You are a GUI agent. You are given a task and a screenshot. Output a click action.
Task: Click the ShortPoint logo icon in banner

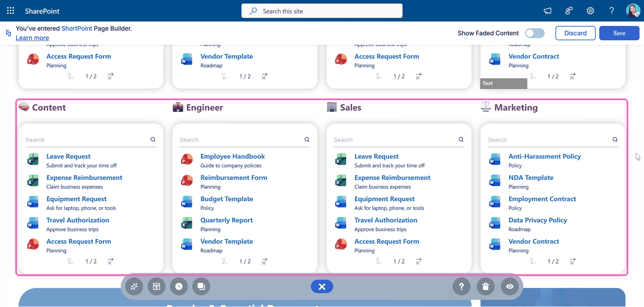coord(8,33)
